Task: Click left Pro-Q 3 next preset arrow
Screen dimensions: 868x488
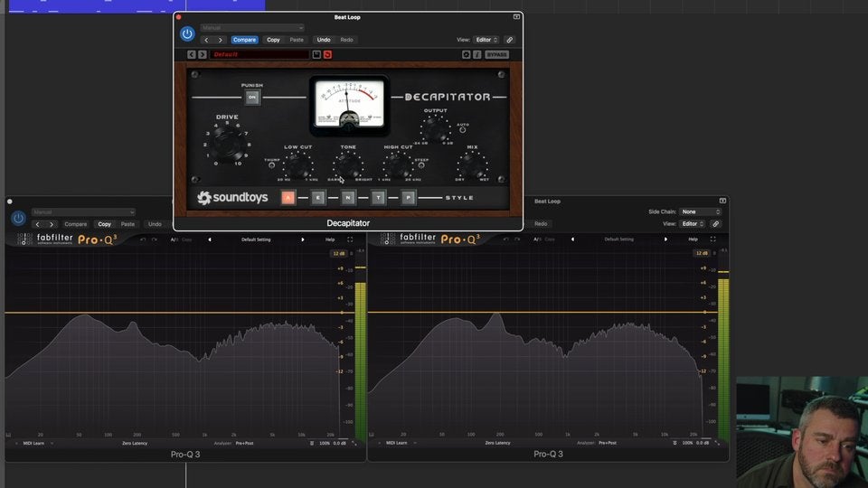Action: [x=302, y=239]
